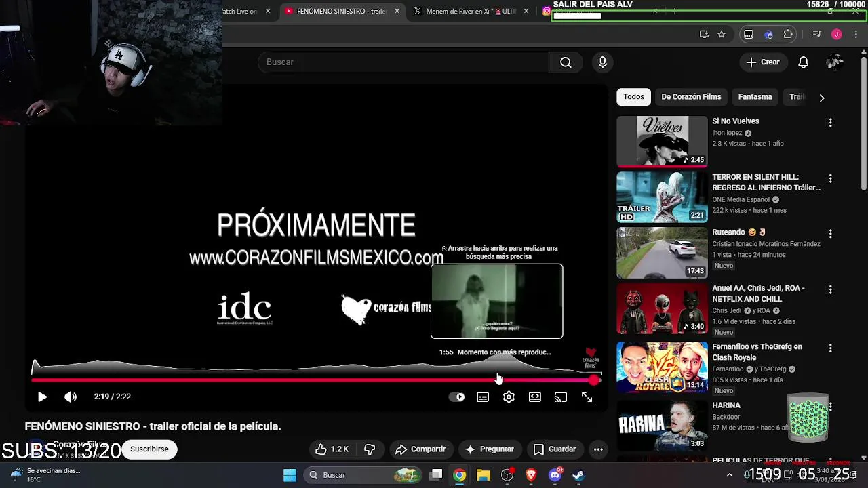Play the FENÓMENO SINIESTRO trailer video
This screenshot has height=488, width=868.
coord(42,396)
